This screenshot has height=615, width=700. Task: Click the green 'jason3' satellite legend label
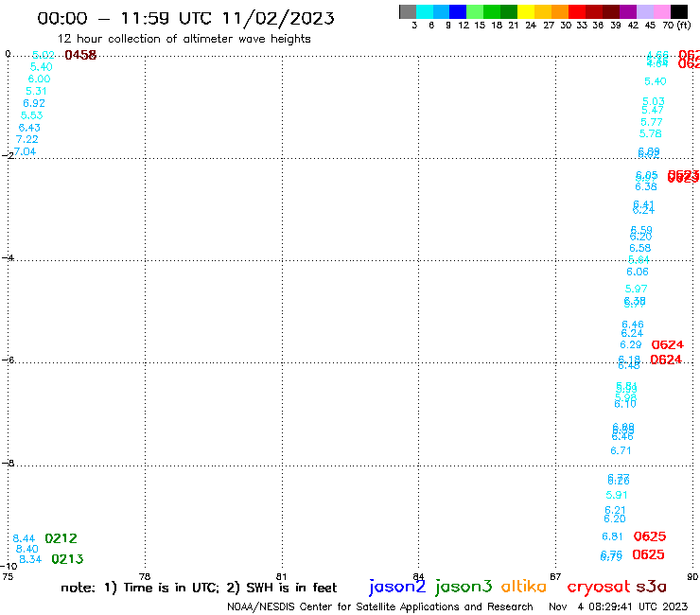(x=464, y=587)
